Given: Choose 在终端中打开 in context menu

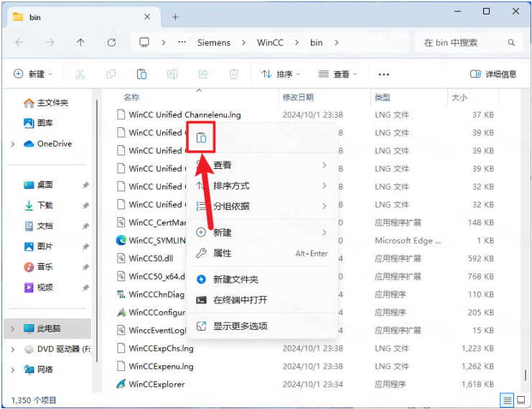Looking at the screenshot, I should [x=261, y=300].
